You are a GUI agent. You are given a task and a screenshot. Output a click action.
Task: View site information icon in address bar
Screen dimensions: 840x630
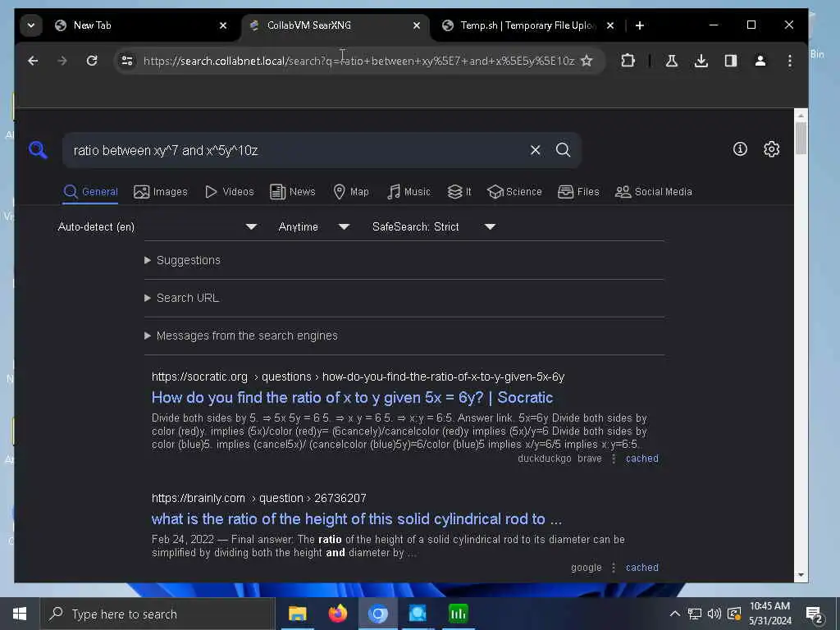[127, 61]
